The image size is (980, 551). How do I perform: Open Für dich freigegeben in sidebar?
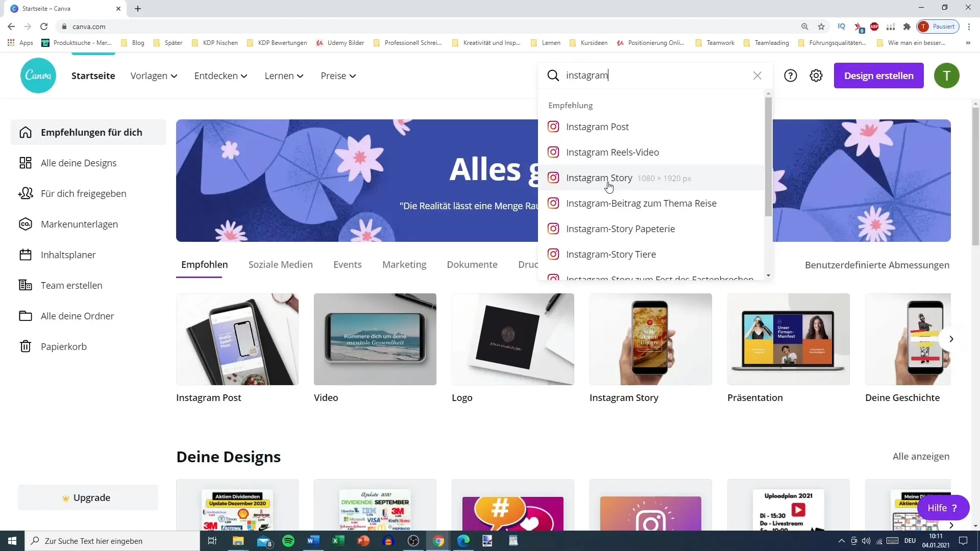(88, 193)
